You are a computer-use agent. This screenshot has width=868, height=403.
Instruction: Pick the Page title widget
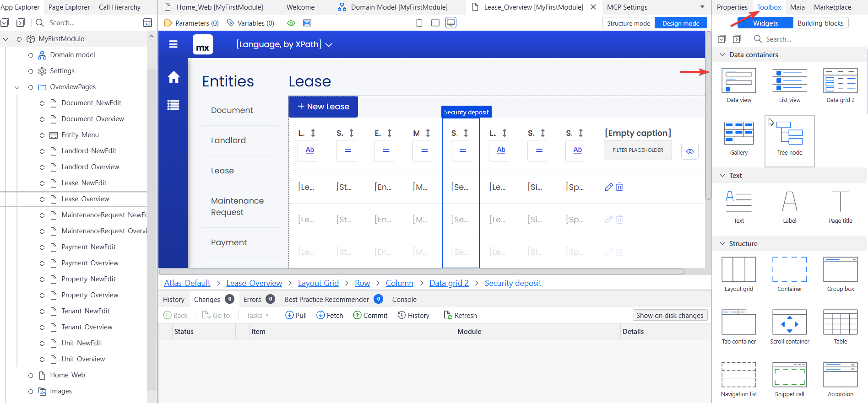pyautogui.click(x=840, y=207)
